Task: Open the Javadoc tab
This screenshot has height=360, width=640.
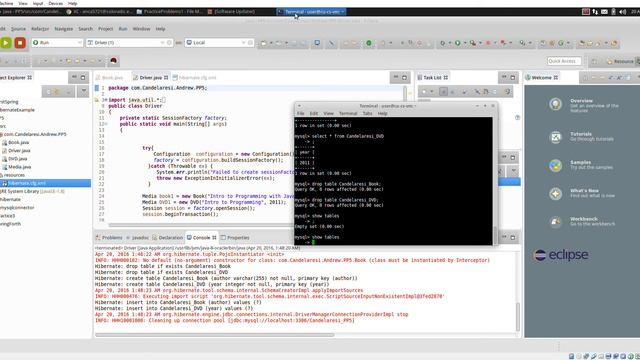Action: [137, 238]
